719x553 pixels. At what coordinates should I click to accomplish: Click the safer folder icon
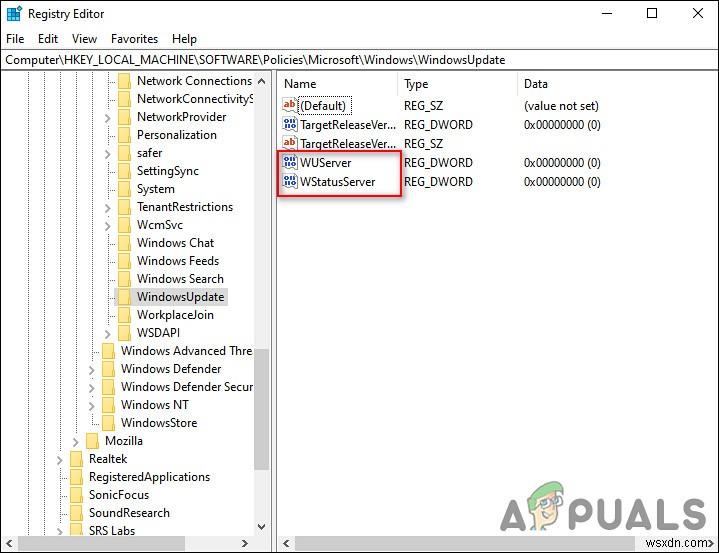(x=124, y=153)
